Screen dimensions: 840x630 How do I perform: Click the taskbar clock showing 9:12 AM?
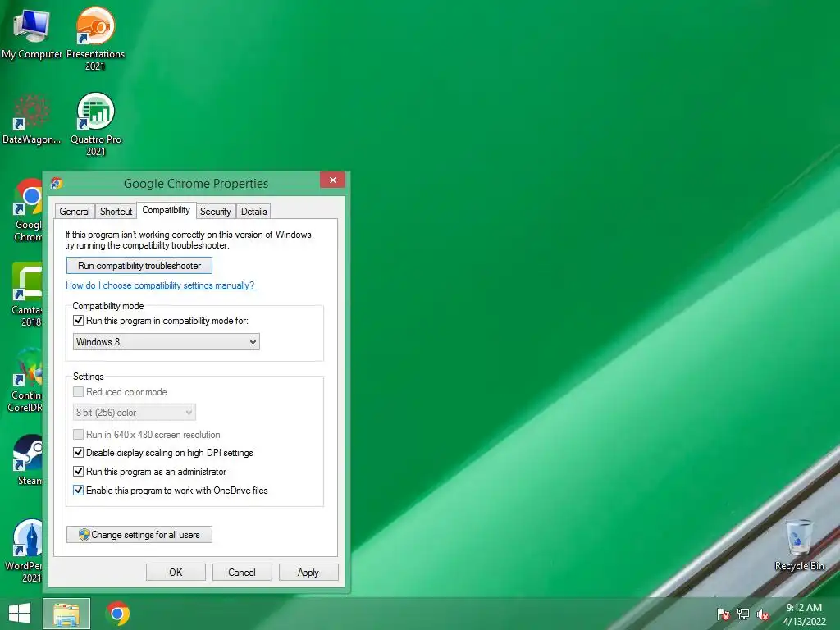(x=804, y=614)
